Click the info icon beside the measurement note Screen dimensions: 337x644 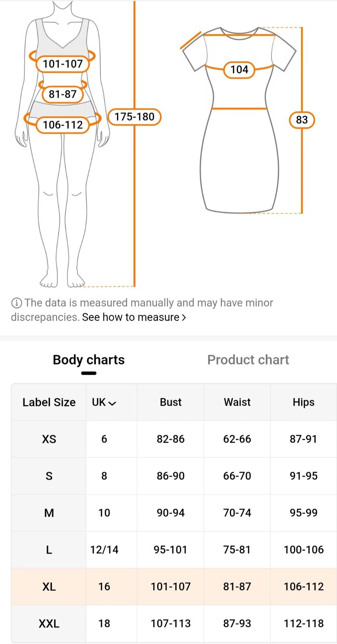tap(16, 303)
